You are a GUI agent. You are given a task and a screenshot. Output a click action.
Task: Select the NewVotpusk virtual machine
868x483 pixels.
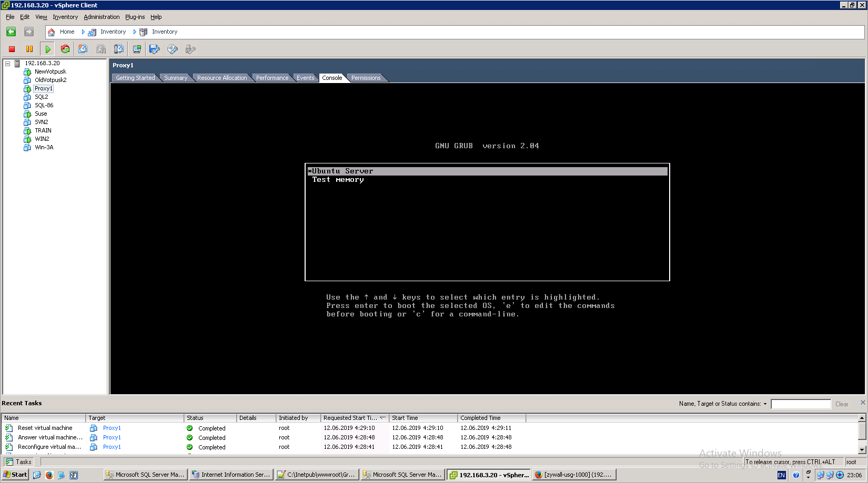(51, 71)
